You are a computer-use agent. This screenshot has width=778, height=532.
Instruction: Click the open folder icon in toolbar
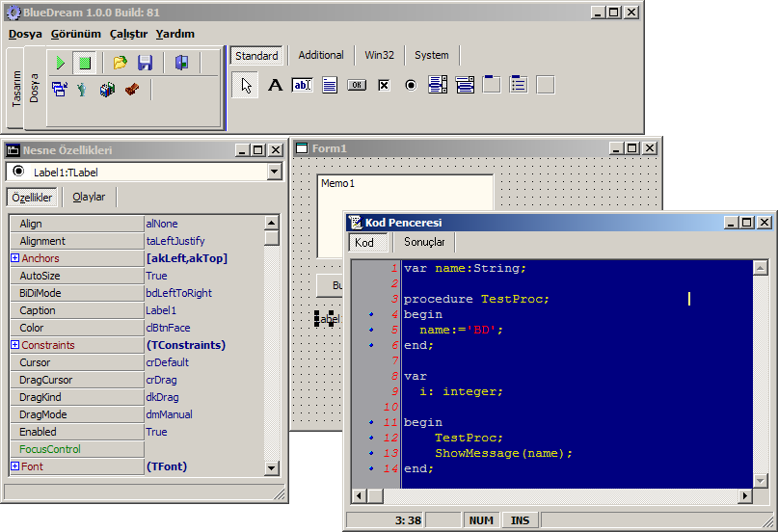[121, 63]
